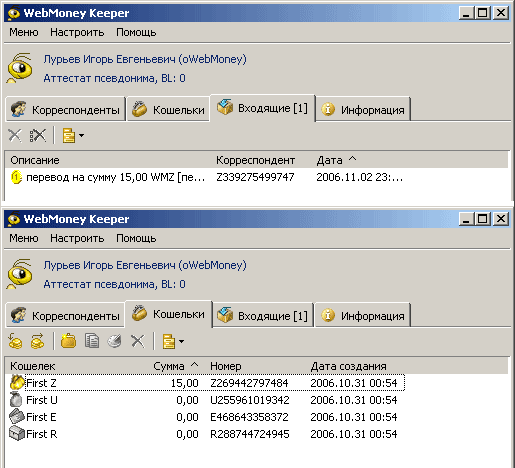
Task: Select Кошельки tab in the lower window
Action: (168, 314)
